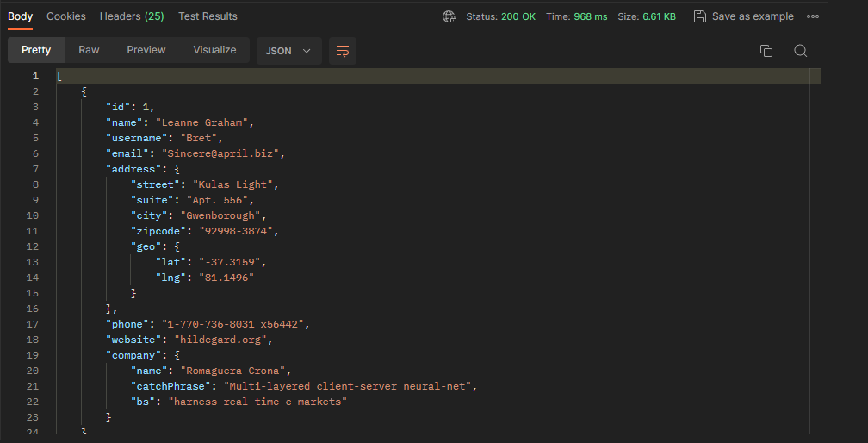Screen dimensions: 868x443
Task: Click the Save as example icon
Action: coord(700,16)
